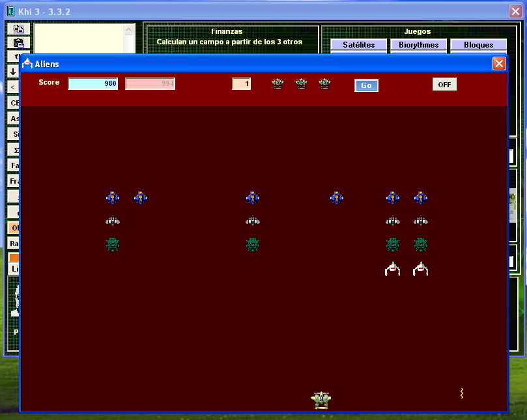Toggle the OFF button in Aliens
Viewport: 527px width, 420px height.
click(444, 85)
